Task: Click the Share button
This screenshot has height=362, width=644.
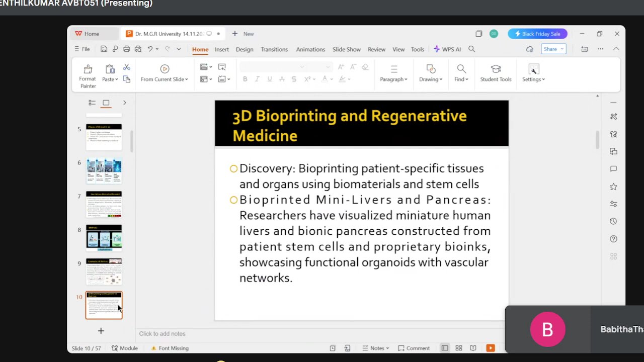Action: (554, 49)
